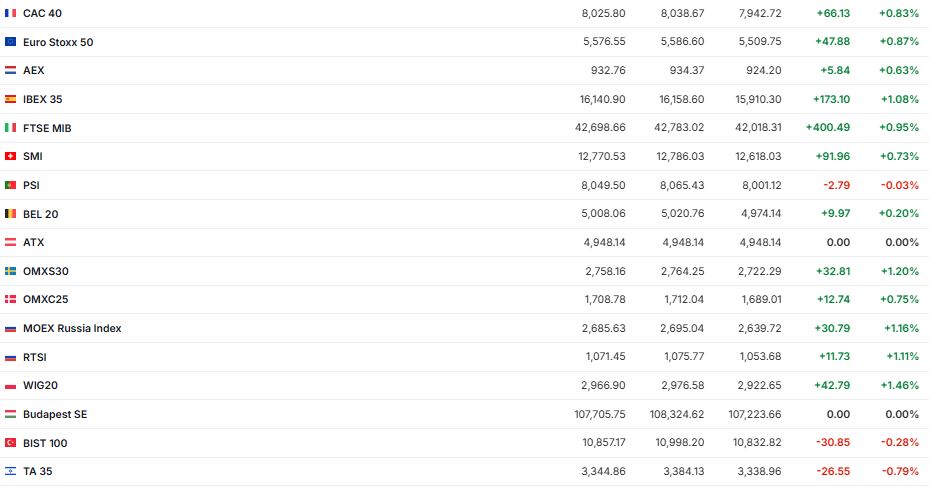Click the Turkey flag icon beside BIST 100
The width and height of the screenshot is (929, 490).
(10, 443)
